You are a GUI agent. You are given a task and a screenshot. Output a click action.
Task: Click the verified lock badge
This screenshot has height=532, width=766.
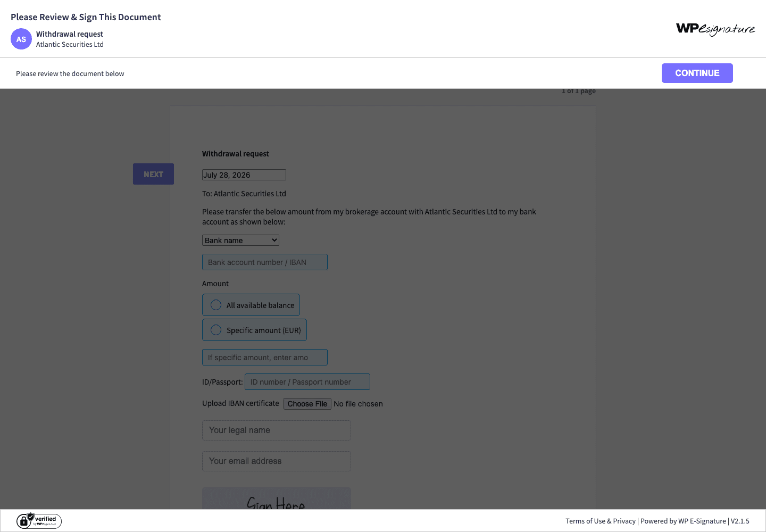(x=39, y=521)
